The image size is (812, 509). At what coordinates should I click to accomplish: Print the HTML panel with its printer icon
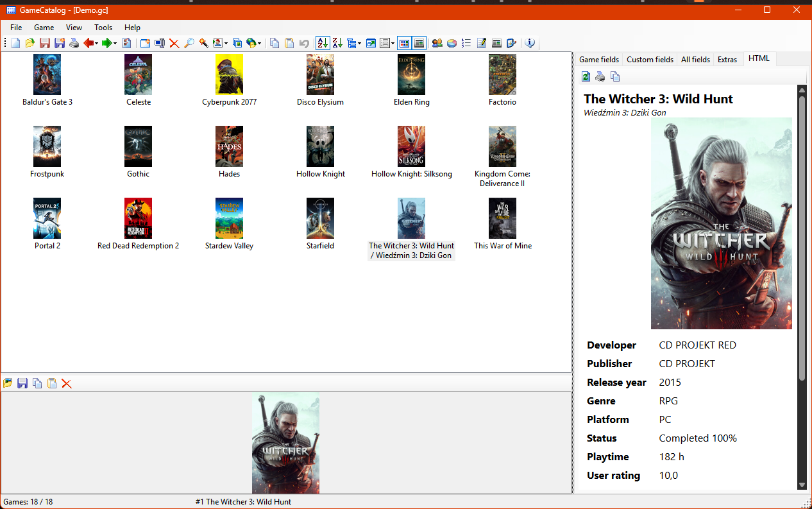[600, 77]
